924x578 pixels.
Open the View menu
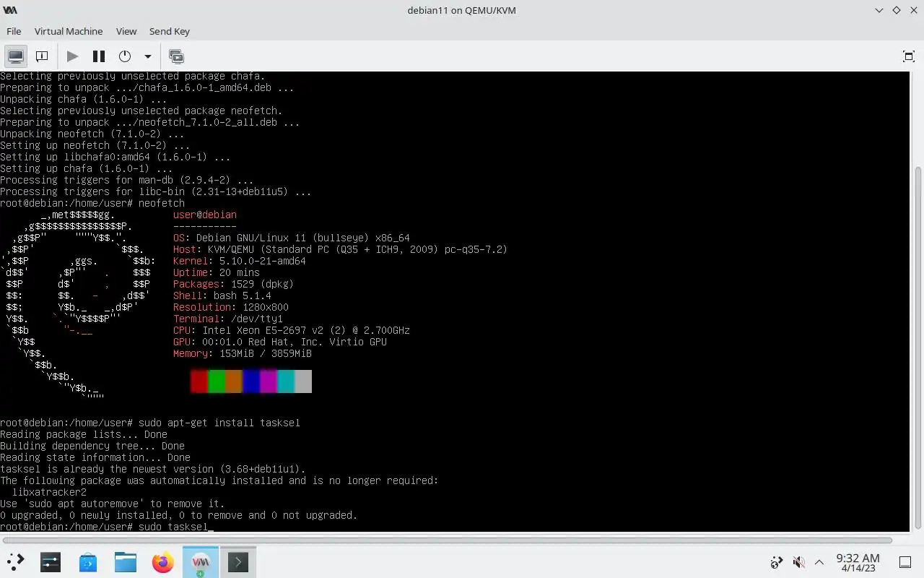click(126, 31)
